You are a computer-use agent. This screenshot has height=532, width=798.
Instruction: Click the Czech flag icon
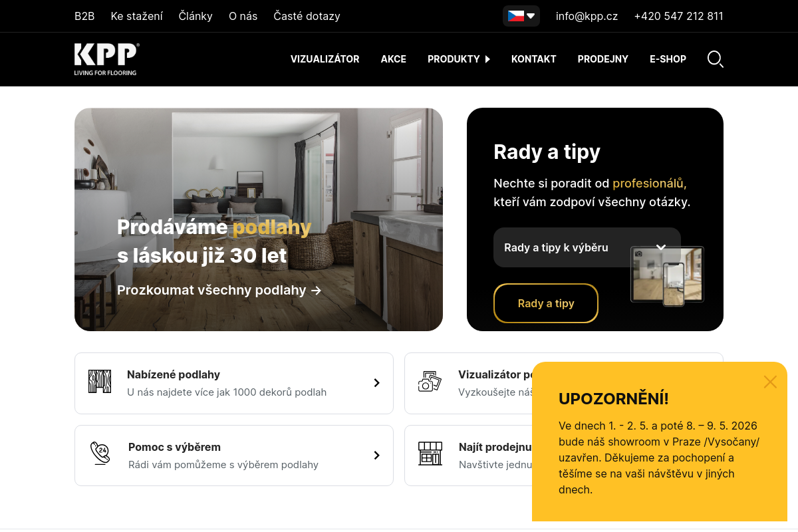516,16
